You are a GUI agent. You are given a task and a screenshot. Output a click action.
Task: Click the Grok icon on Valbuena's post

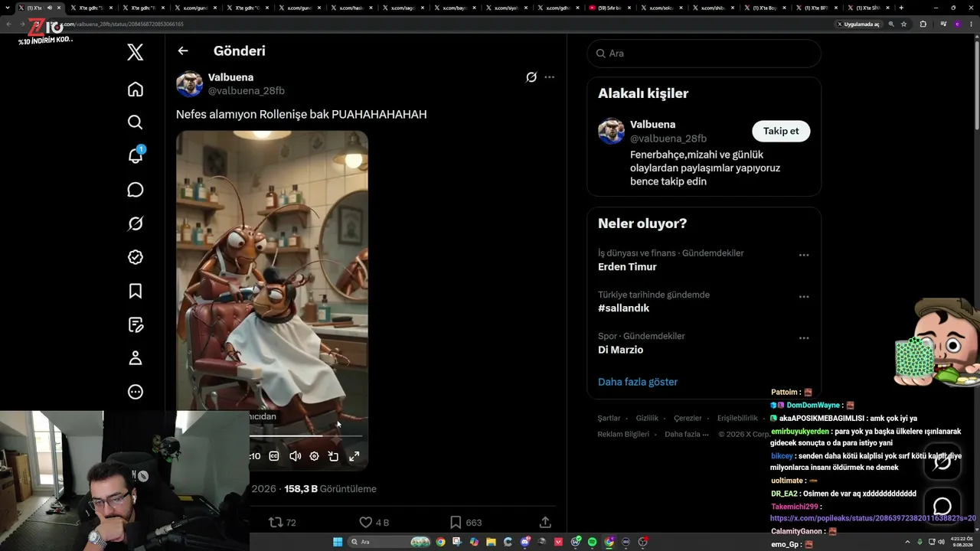tap(531, 77)
